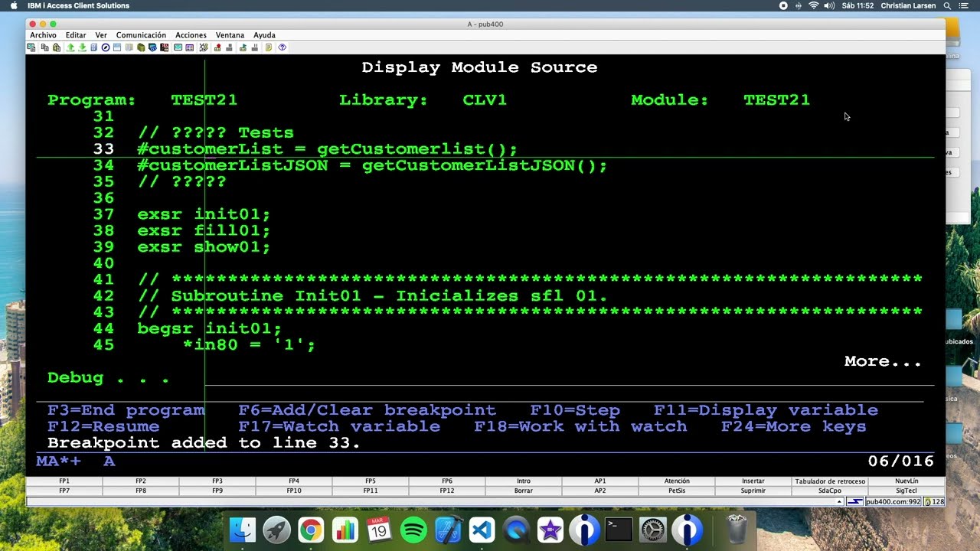This screenshot has width=980, height=551.
Task: Click the Suprimir keypad button
Action: [753, 491]
